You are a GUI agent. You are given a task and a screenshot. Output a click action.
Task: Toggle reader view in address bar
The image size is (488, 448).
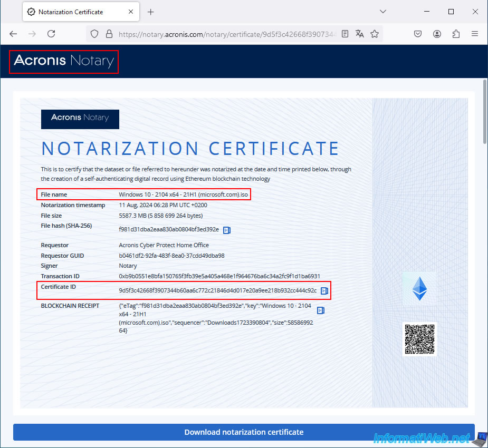pyautogui.click(x=345, y=34)
